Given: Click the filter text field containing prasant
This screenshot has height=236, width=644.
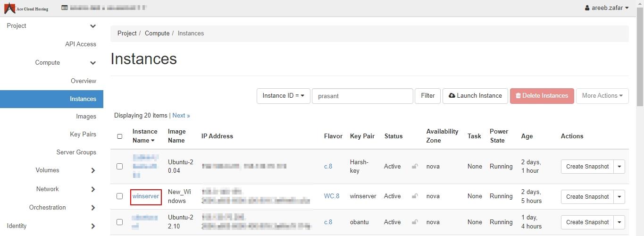Looking at the screenshot, I should pos(362,96).
